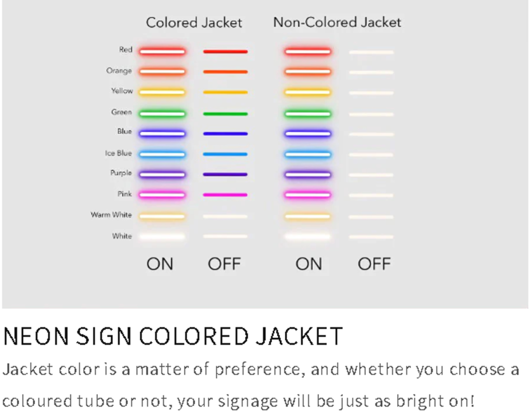The height and width of the screenshot is (420, 530).
Task: Pick the yellow Non-Colored Jacket ON swatch
Action: tap(308, 92)
